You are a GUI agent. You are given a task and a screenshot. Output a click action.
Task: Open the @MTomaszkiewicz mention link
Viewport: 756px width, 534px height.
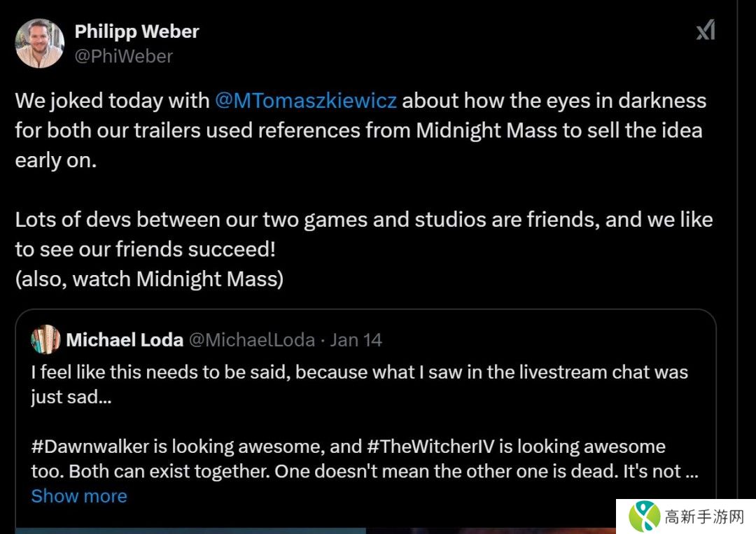pos(306,101)
